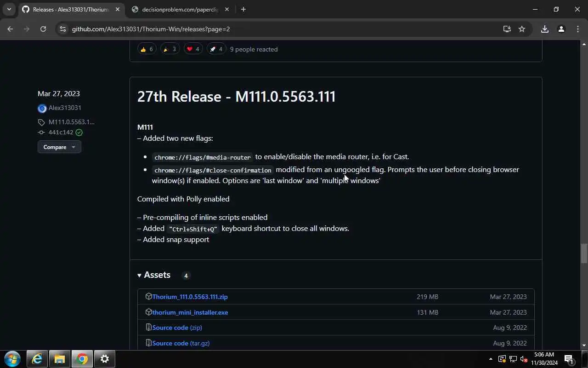Click the Mar 27, 2023 release date

point(59,93)
